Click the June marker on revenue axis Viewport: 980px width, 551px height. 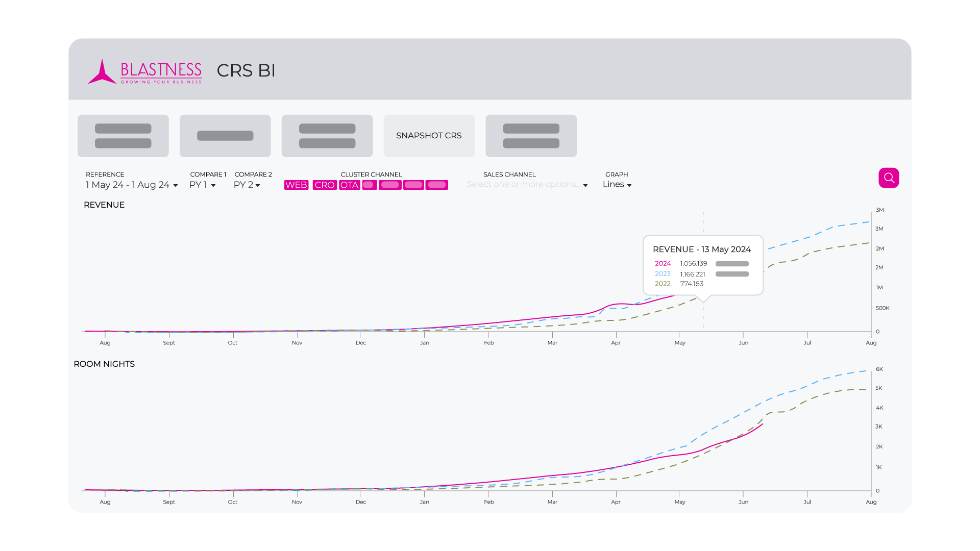click(x=743, y=342)
